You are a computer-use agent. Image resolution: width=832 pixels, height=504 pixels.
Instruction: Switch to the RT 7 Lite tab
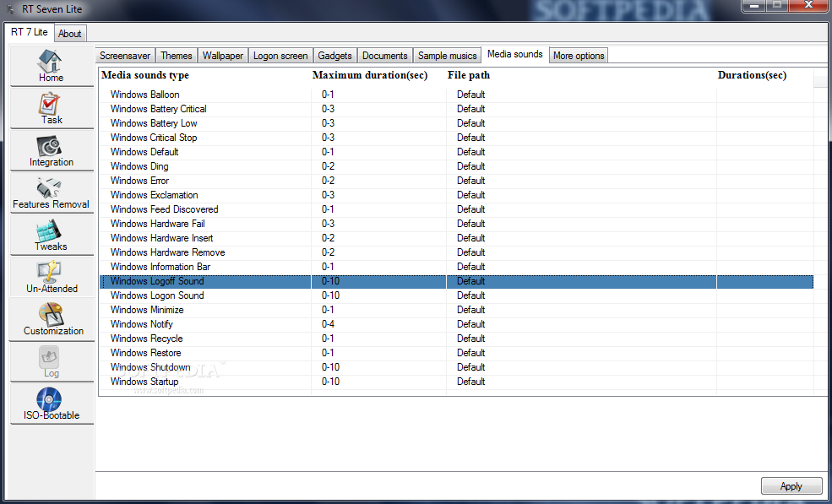[x=30, y=32]
